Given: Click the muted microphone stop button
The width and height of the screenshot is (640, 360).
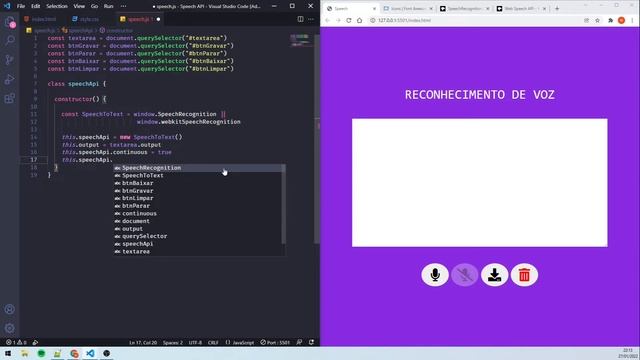Looking at the screenshot, I should point(464,275).
